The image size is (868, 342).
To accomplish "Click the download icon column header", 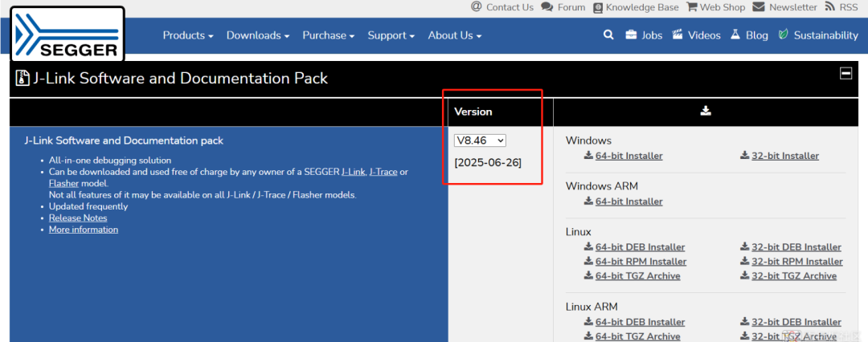I will pyautogui.click(x=706, y=111).
